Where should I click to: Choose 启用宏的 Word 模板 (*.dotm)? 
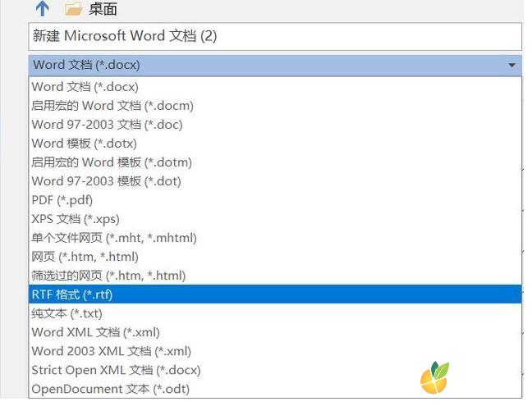point(275,162)
